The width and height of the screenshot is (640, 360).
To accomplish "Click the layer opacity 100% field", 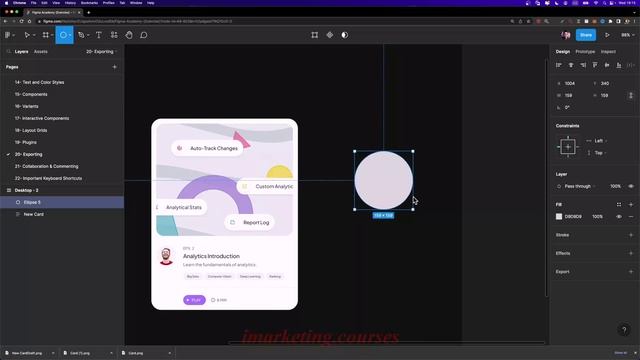I will (616, 186).
